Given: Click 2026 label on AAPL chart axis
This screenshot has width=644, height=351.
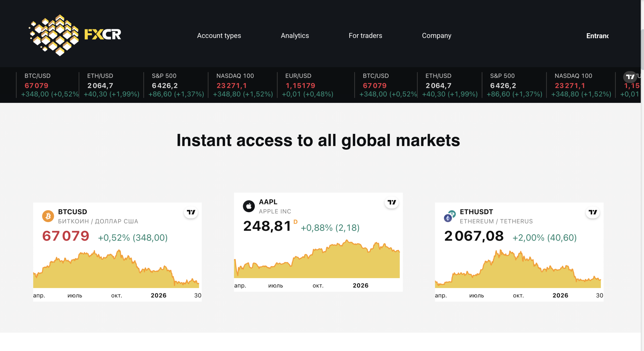Looking at the screenshot, I should pos(360,286).
